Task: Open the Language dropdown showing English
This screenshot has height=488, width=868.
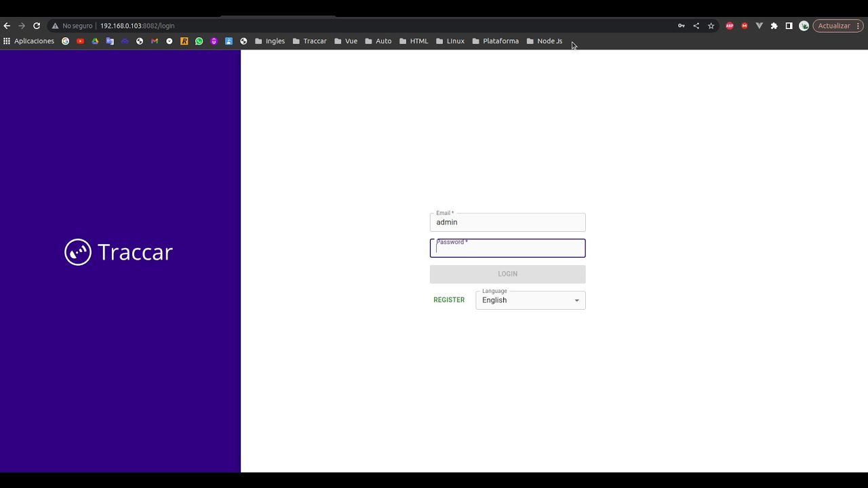Action: click(x=530, y=300)
